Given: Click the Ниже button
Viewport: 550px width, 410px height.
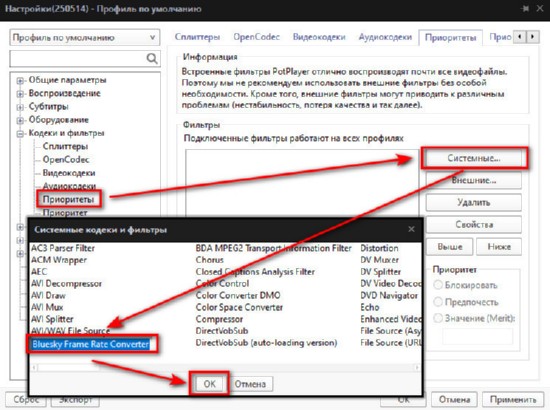Looking at the screenshot, I should pos(499,247).
